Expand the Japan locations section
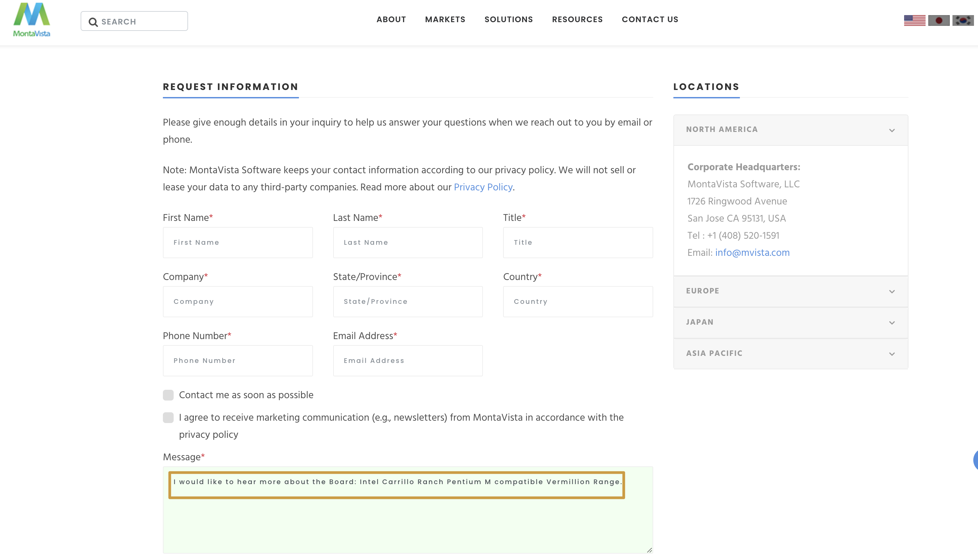This screenshot has width=978, height=560. [x=790, y=322]
